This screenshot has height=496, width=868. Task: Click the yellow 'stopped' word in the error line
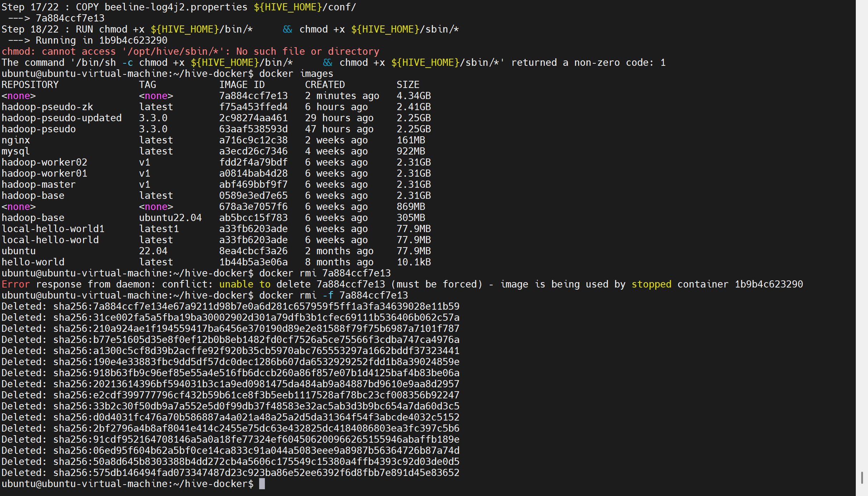(x=651, y=284)
